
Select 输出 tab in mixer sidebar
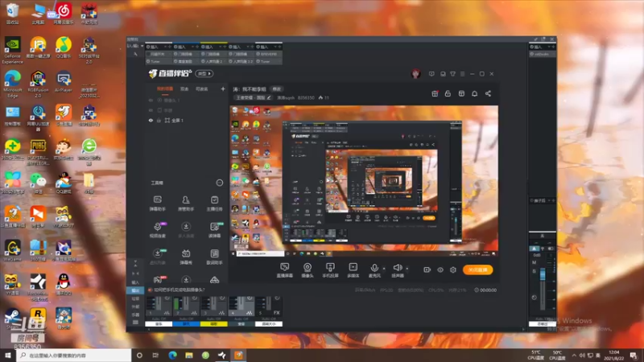click(x=135, y=290)
